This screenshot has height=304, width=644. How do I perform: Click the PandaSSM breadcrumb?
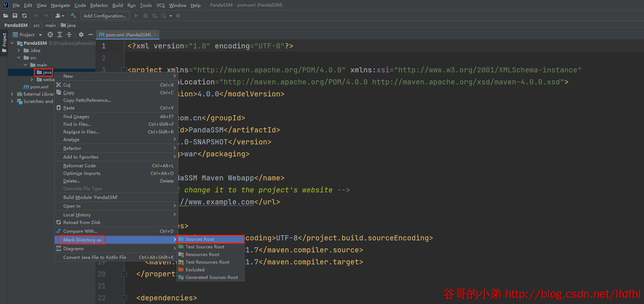click(16, 25)
